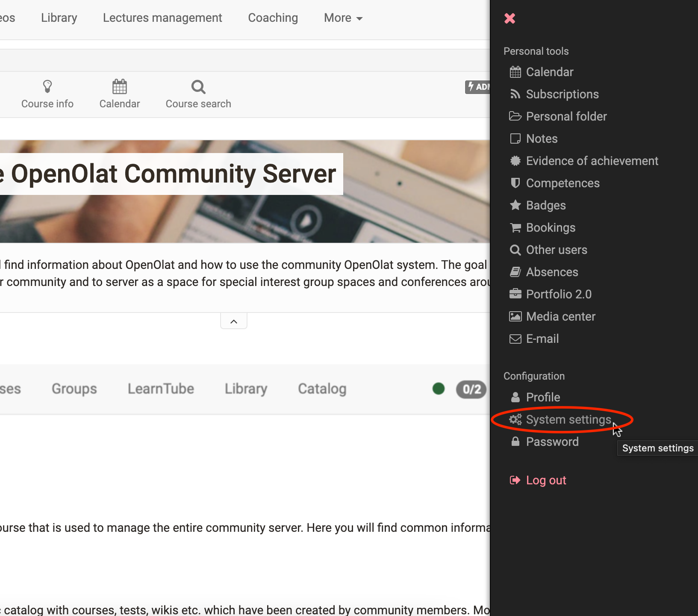The image size is (698, 616).
Task: Click the Notes link text
Action: click(x=542, y=139)
